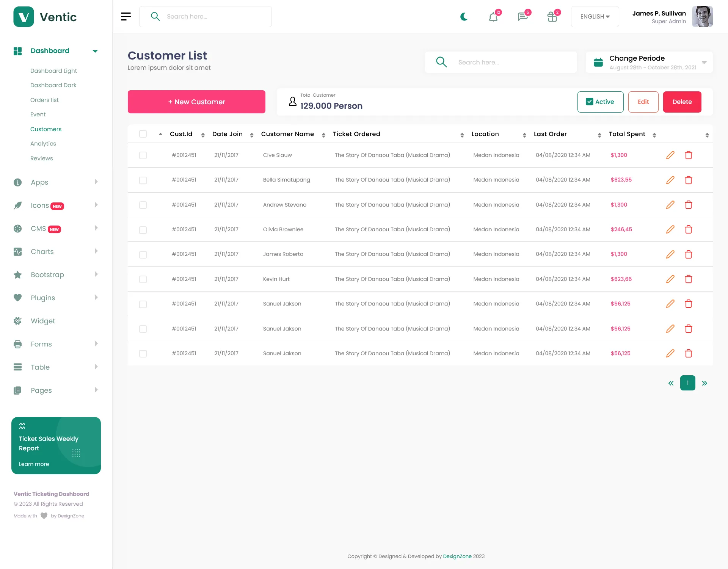Click the calendar icon in Change Periode

click(598, 62)
